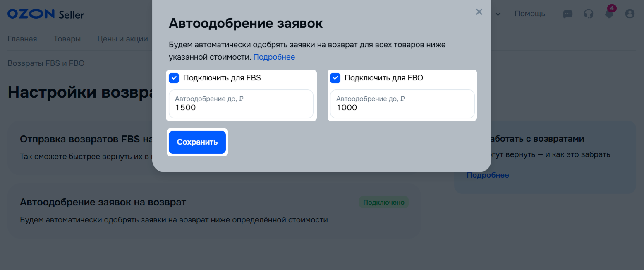
Task: Follow the Подробнее link in the dialog
Action: 274,57
